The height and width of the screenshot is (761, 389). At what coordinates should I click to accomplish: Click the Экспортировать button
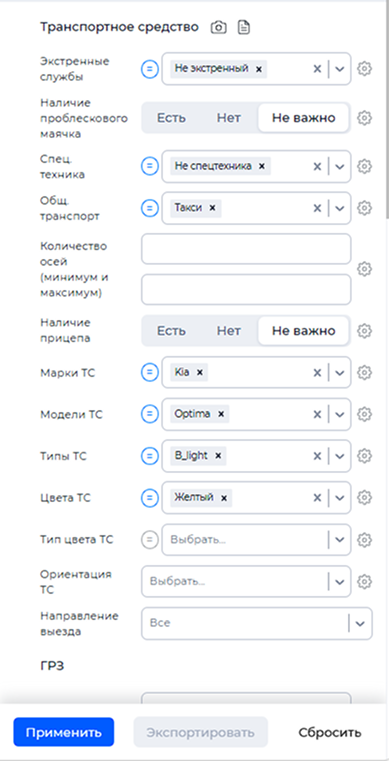point(201,732)
